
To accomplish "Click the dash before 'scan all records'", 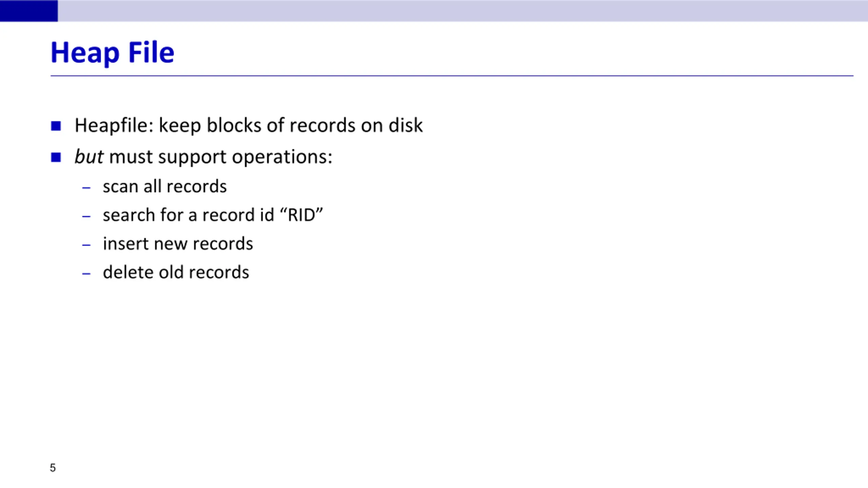I will (86, 187).
